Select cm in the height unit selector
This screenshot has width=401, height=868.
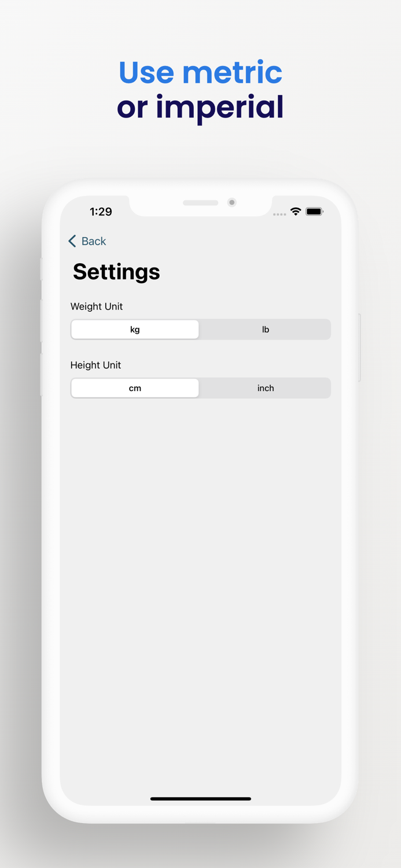135,388
